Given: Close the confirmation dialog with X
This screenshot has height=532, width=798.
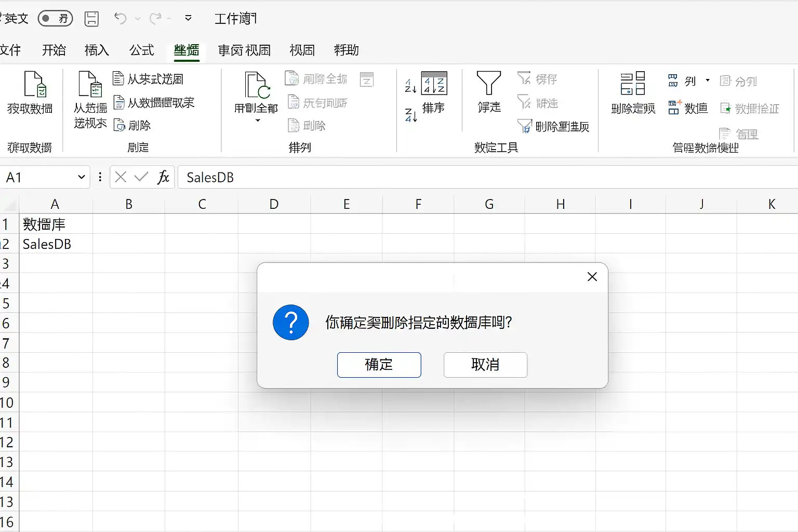Looking at the screenshot, I should point(592,277).
